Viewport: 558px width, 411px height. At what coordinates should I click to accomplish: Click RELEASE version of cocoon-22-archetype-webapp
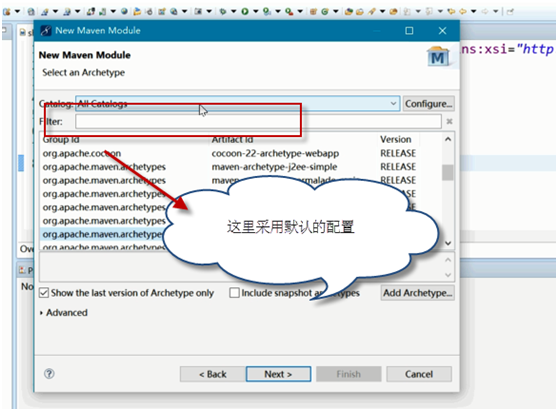click(x=398, y=153)
